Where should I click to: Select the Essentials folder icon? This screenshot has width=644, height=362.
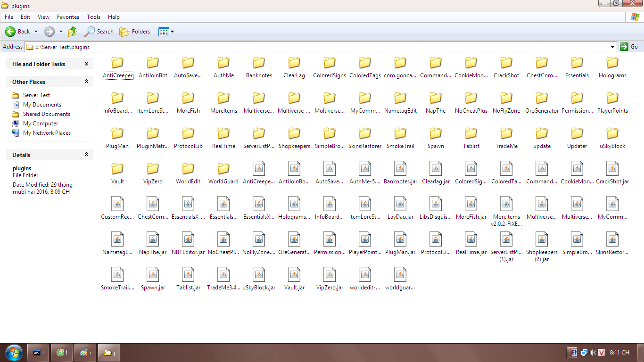point(577,63)
